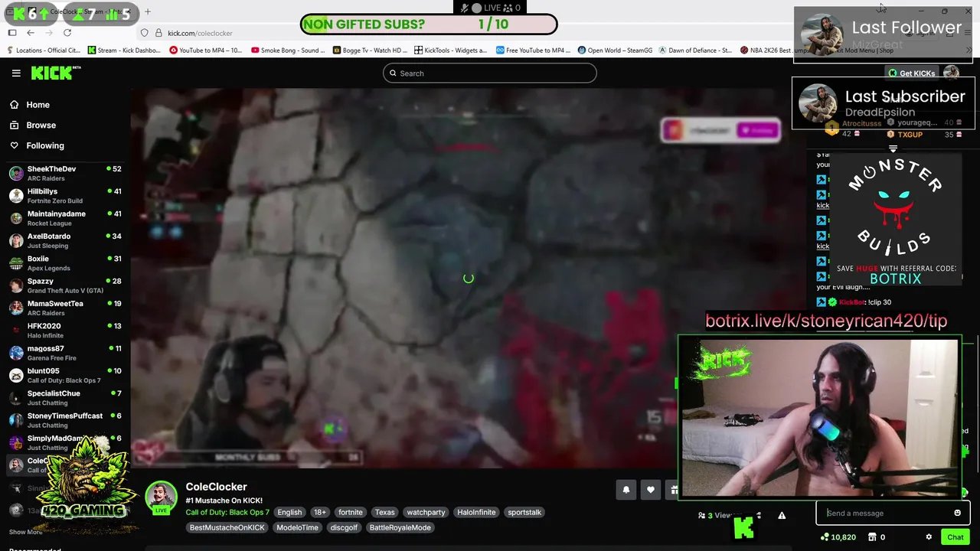Viewport: 980px width, 551px height.
Task: Open Boxiie's Apex Legends stream
Action: (65, 263)
